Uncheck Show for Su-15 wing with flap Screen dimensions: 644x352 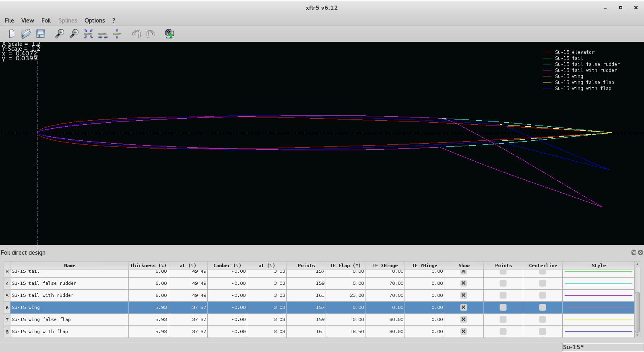coord(463,331)
